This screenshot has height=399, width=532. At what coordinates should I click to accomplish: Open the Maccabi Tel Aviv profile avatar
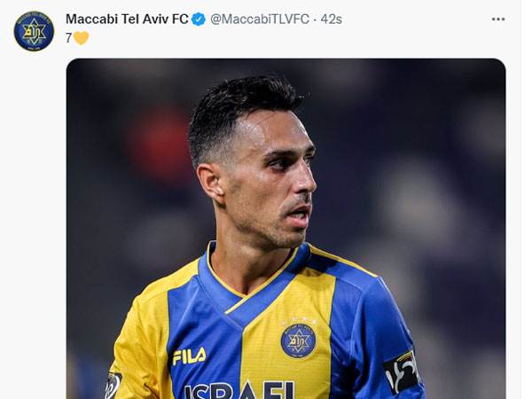[x=34, y=31]
